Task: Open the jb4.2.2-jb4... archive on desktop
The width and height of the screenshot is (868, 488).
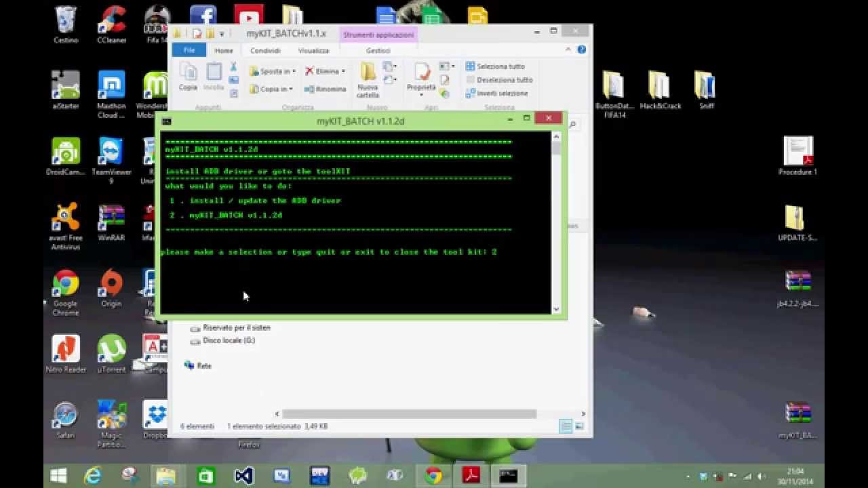Action: pyautogui.click(x=797, y=287)
